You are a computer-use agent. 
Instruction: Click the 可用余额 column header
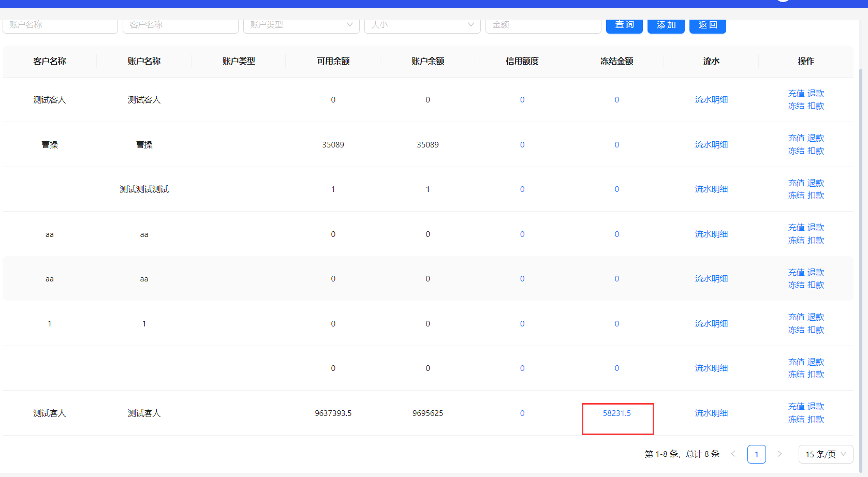(333, 61)
